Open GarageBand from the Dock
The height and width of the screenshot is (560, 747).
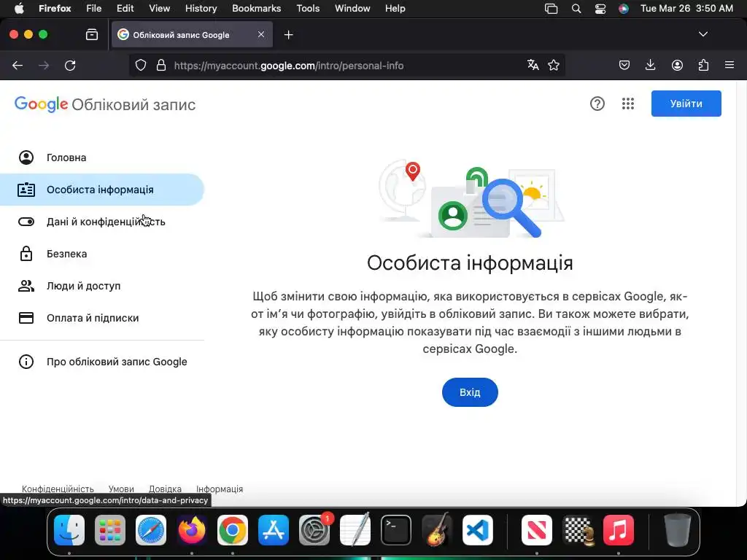436,529
